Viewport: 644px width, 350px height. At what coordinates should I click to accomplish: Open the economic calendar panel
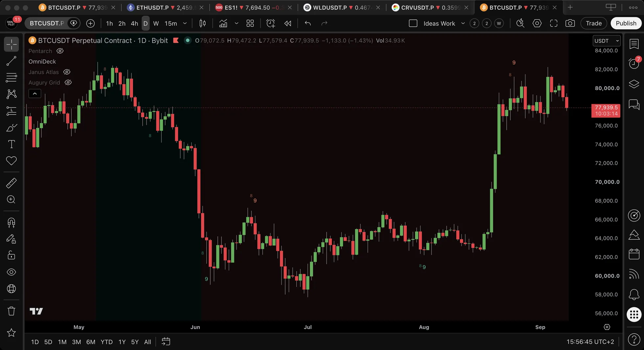click(x=634, y=254)
